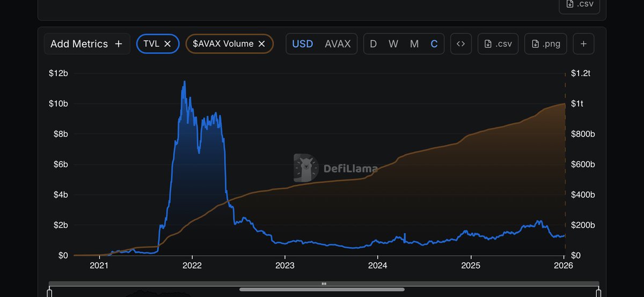The width and height of the screenshot is (644, 297).
Task: Click the $12b left axis label
Action: tap(59, 73)
